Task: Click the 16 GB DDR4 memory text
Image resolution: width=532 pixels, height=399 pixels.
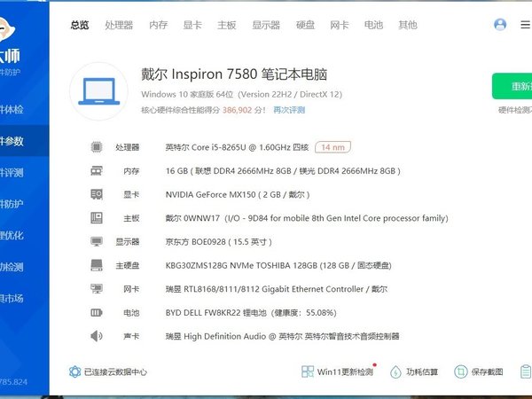Action: pyautogui.click(x=283, y=171)
